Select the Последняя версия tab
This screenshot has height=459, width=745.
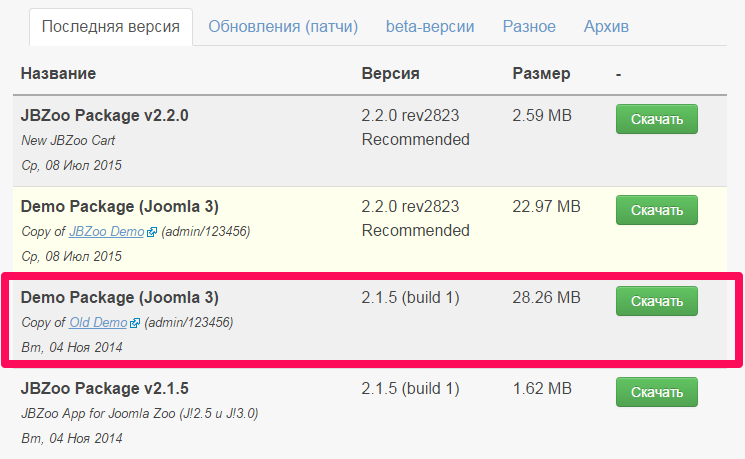tap(111, 27)
